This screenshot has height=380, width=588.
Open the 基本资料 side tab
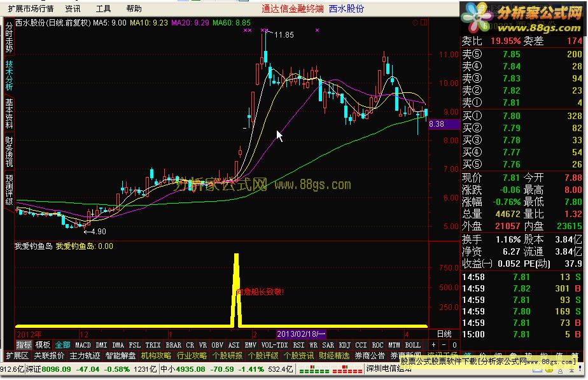(x=9, y=113)
